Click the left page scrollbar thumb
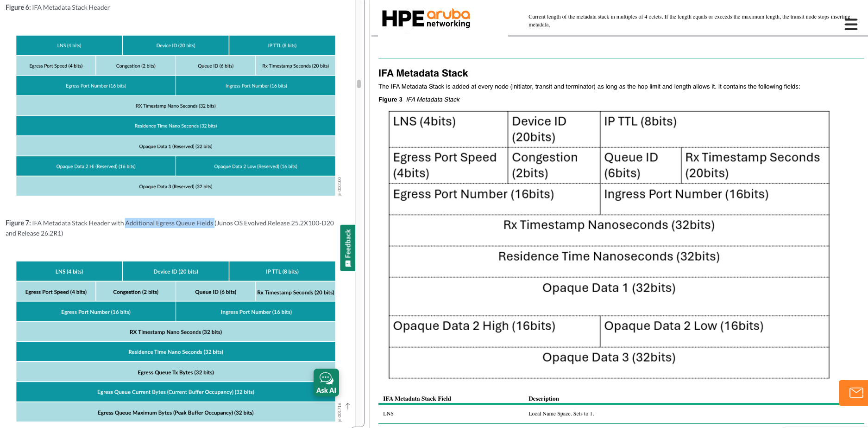Image resolution: width=868 pixels, height=428 pixels. pyautogui.click(x=359, y=84)
